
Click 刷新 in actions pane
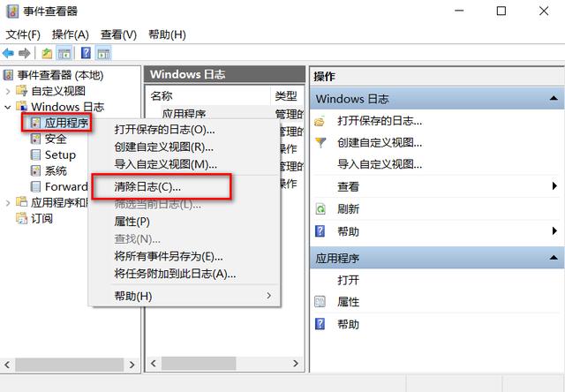(348, 209)
